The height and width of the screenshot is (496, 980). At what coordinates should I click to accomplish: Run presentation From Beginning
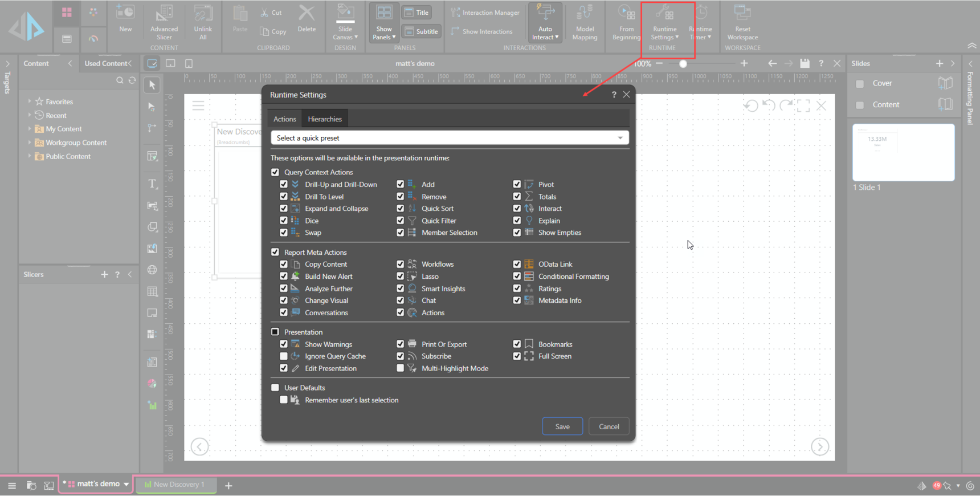point(626,22)
